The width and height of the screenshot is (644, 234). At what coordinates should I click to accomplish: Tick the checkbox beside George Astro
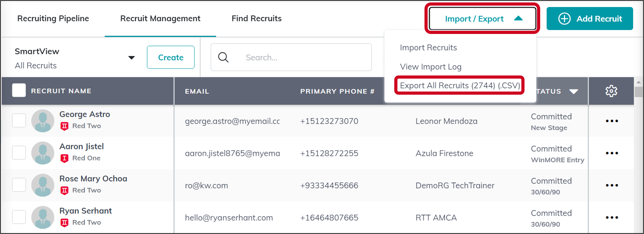pos(19,121)
